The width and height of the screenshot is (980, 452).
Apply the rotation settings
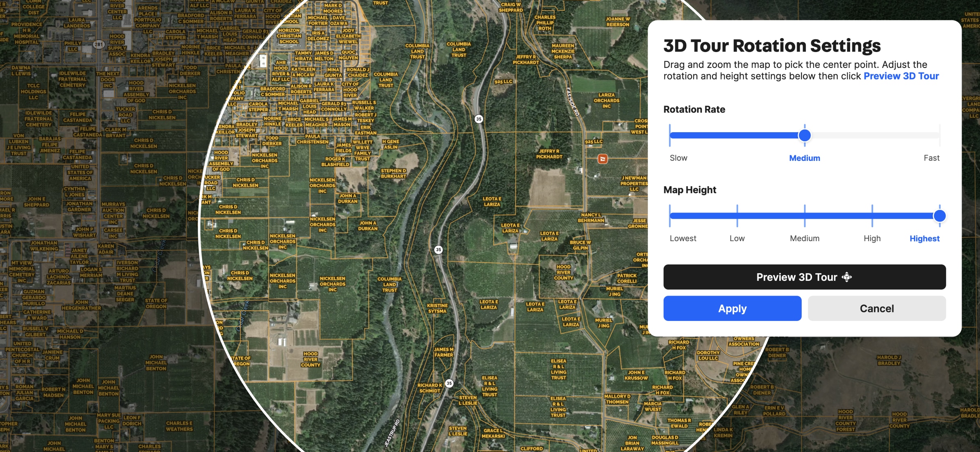point(732,308)
